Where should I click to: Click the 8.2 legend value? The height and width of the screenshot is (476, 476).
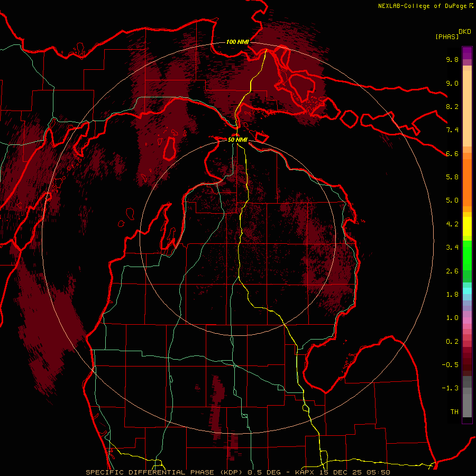(452, 106)
